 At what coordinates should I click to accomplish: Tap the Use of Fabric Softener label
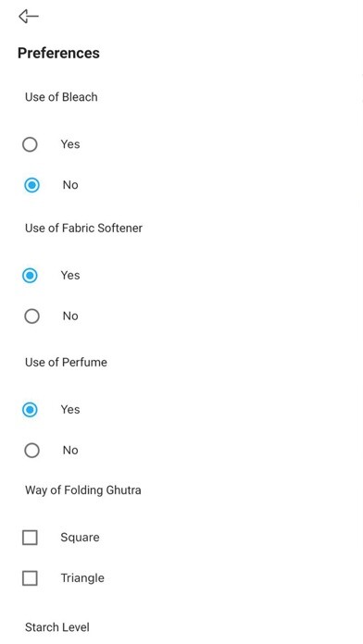coord(83,228)
